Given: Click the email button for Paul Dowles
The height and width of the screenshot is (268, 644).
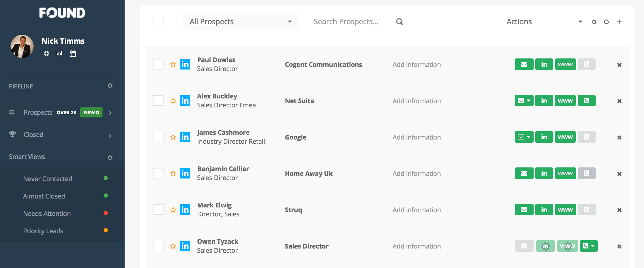Looking at the screenshot, I should [x=524, y=64].
